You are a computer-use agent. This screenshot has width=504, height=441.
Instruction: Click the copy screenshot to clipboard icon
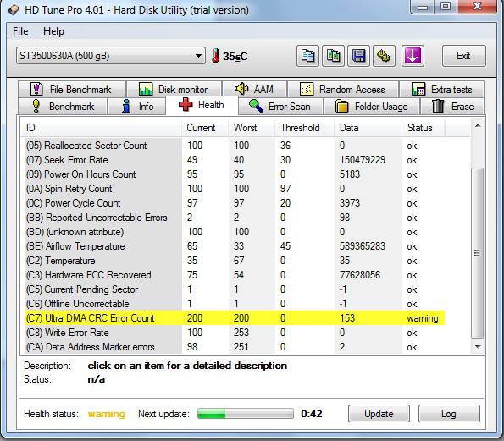click(334, 56)
